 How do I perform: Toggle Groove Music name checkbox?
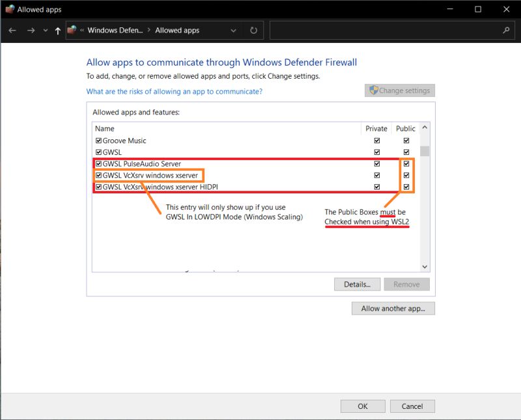tap(98, 141)
